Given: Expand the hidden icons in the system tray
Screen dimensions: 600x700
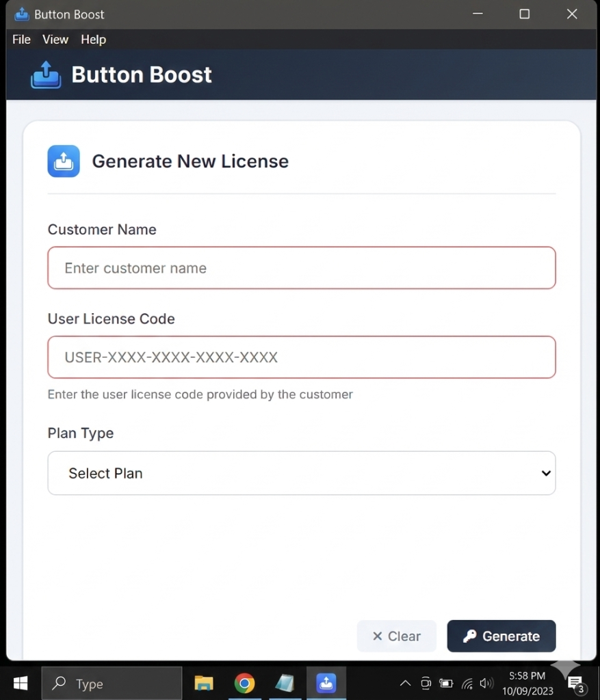Looking at the screenshot, I should (405, 682).
